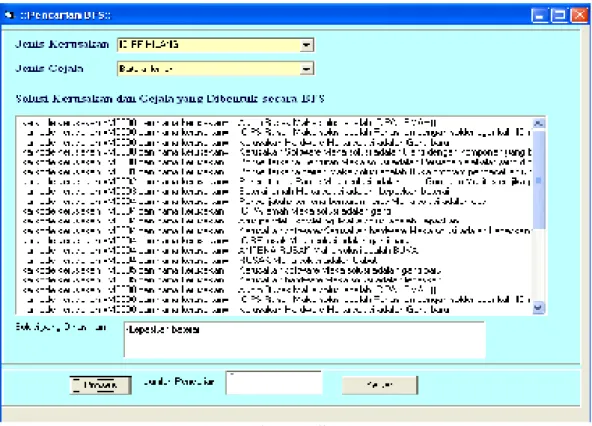Click the results list scrollbar thumb

538,179
